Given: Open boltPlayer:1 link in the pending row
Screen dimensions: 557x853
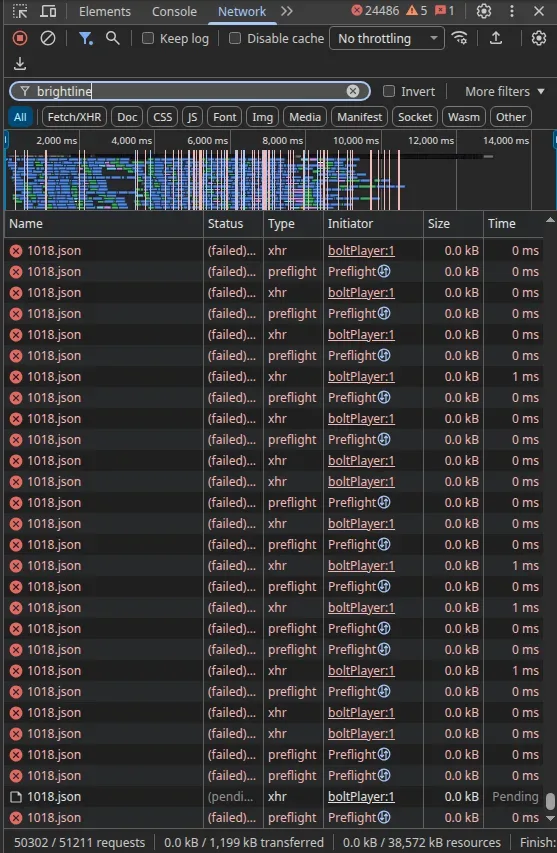Looking at the screenshot, I should click(x=361, y=796).
